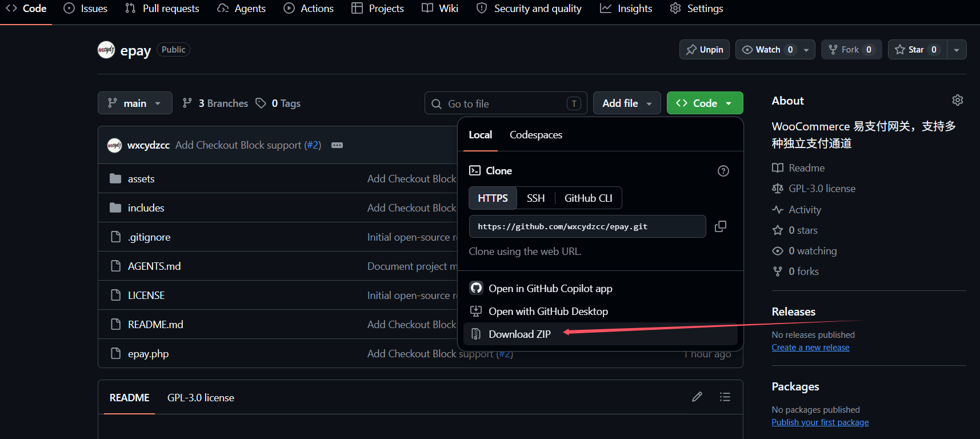Click the Download ZIP archive icon
Image resolution: width=980 pixels, height=439 pixels.
coord(475,334)
